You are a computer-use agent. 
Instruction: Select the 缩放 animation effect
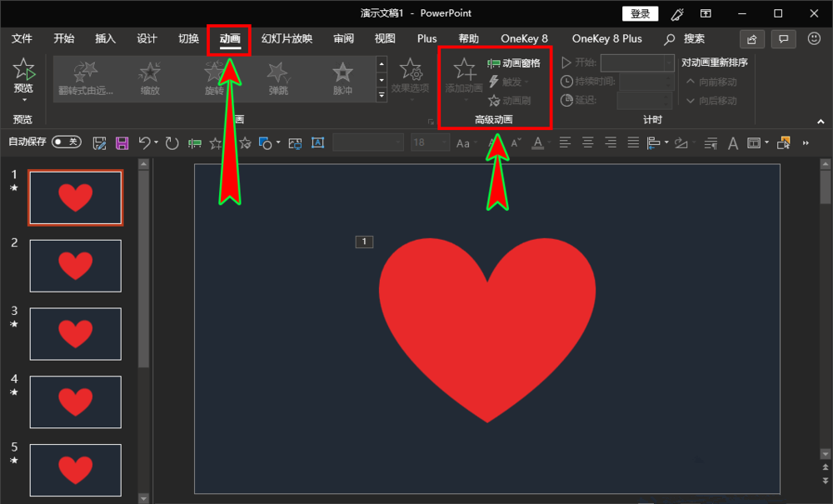point(150,78)
